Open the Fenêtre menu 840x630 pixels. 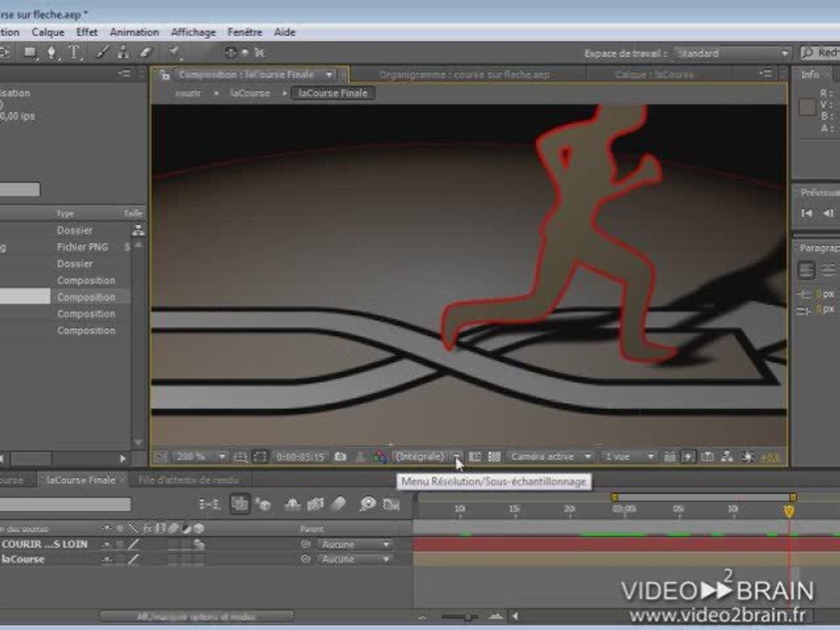click(245, 32)
